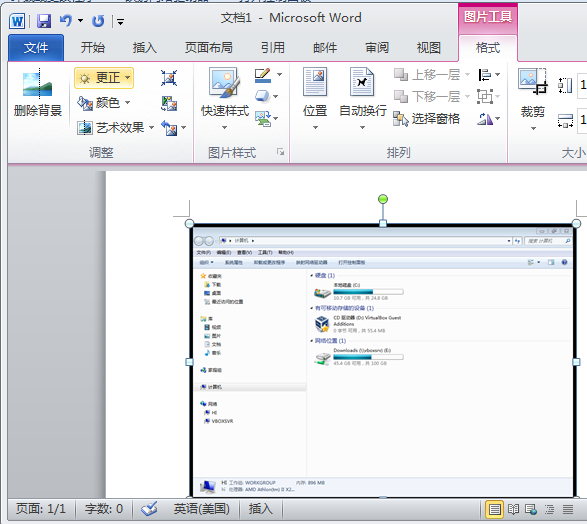Open the 艺术效果 dropdown
This screenshot has width=587, height=524.
pos(115,128)
